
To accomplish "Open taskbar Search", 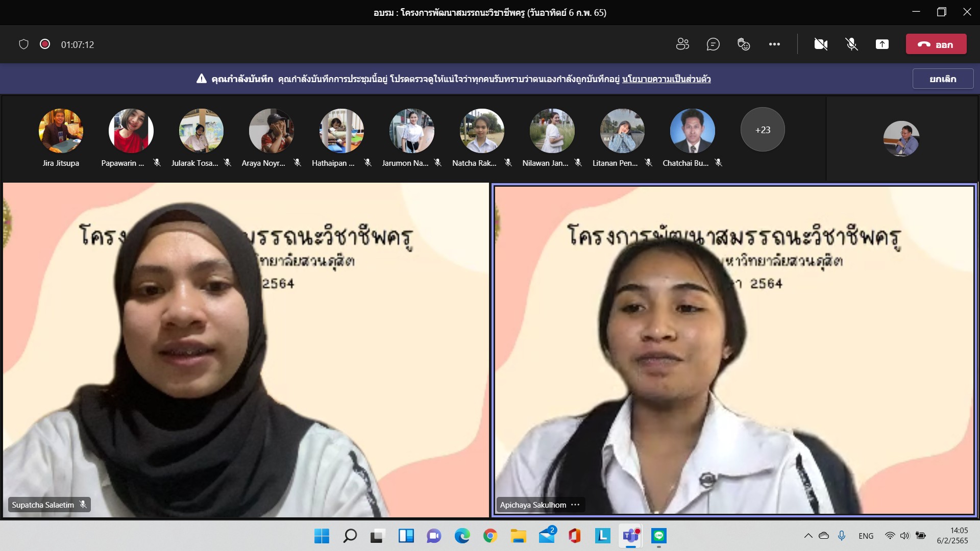I will 350,536.
